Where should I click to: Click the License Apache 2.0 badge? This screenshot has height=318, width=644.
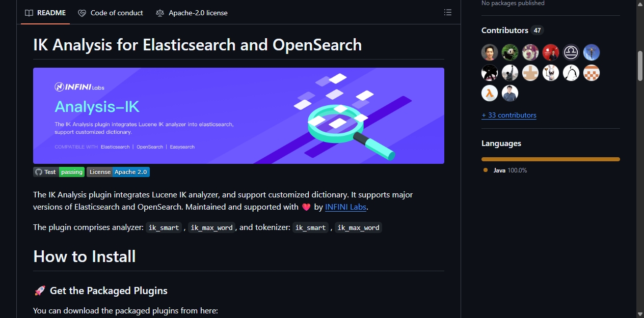118,172
